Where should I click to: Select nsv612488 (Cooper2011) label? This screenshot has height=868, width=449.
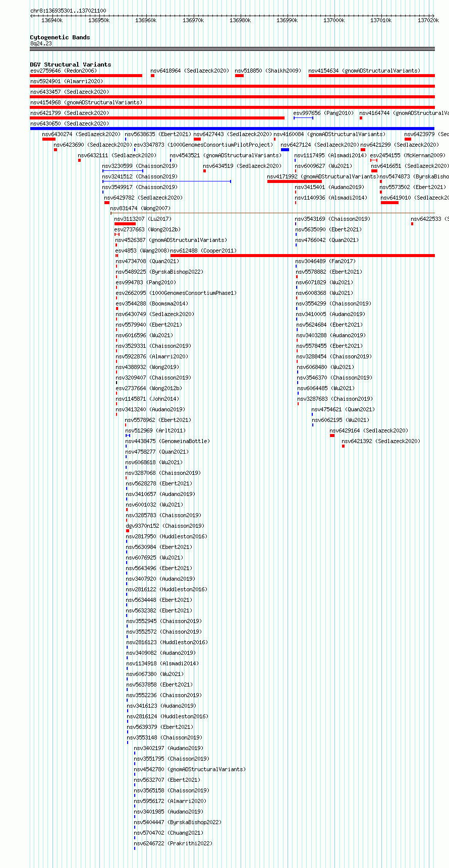click(204, 251)
